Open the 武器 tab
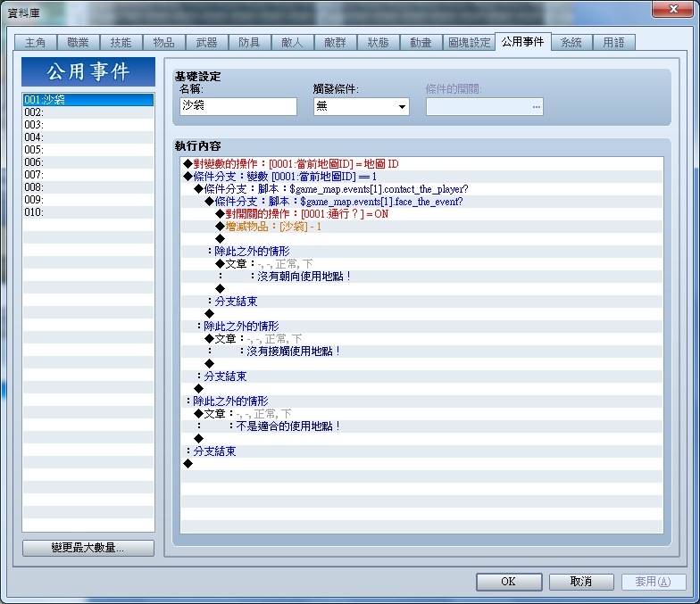This screenshot has width=700, height=604. (x=207, y=43)
